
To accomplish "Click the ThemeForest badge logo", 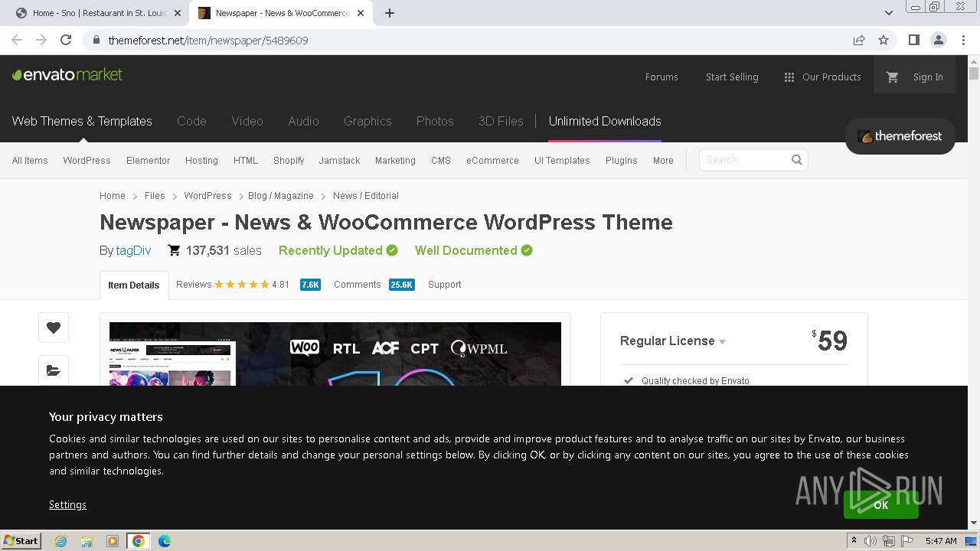I will tap(900, 136).
